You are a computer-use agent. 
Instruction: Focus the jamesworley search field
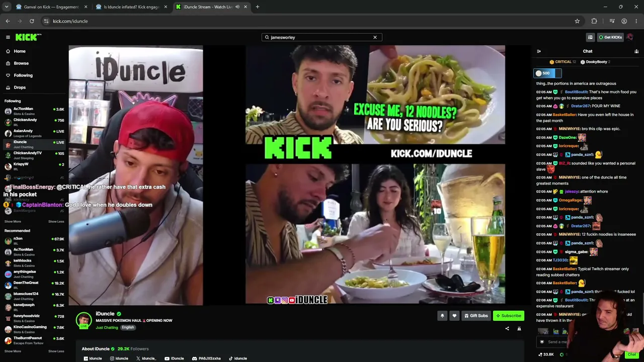[x=321, y=37]
